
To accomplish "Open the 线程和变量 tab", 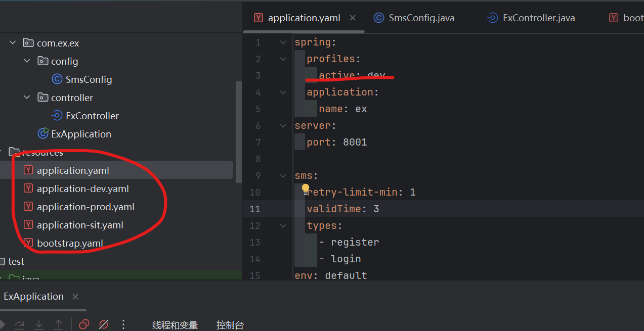I will pos(175,325).
